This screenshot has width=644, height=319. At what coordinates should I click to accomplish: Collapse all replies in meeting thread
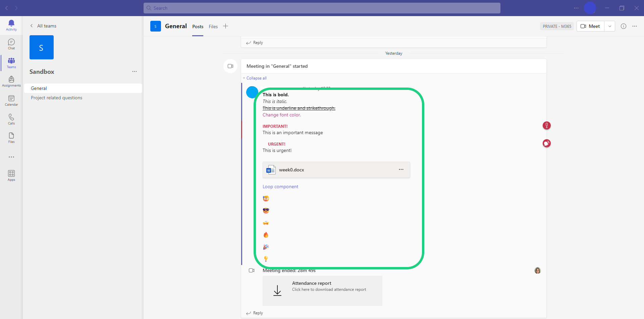256,78
